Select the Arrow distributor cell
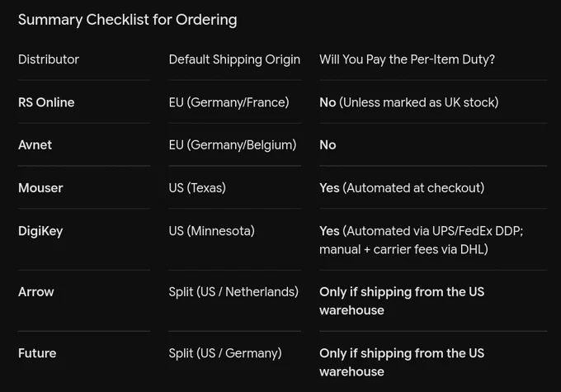 36,292
